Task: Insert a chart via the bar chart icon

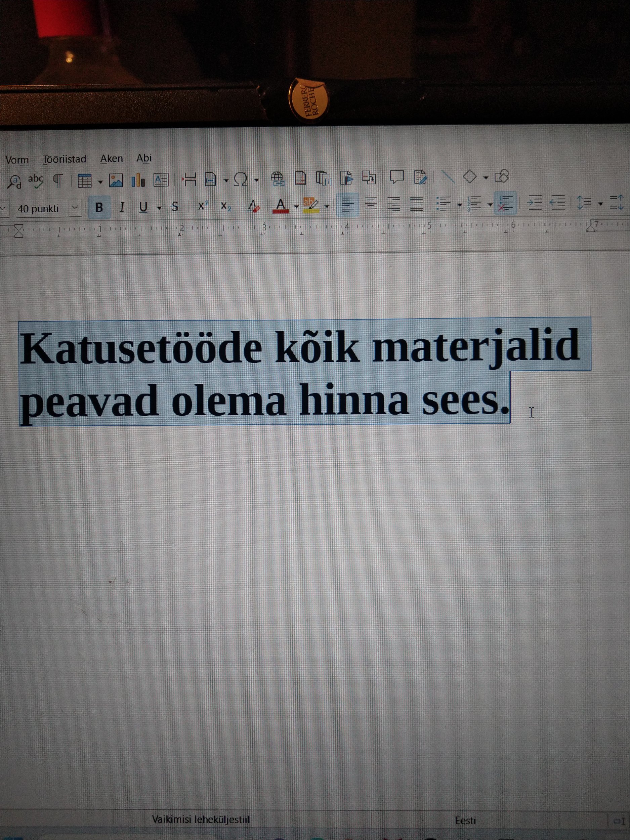Action: coord(138,180)
